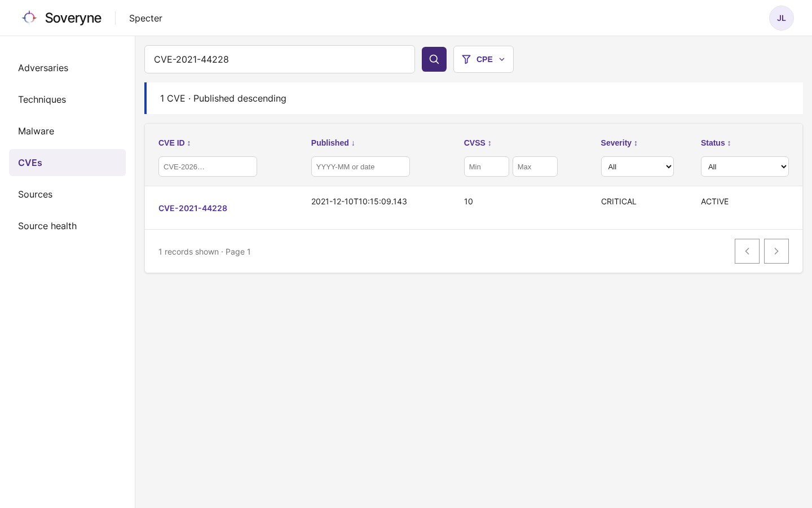The width and height of the screenshot is (812, 508).
Task: Click the Soveryne logo icon
Action: point(29,18)
